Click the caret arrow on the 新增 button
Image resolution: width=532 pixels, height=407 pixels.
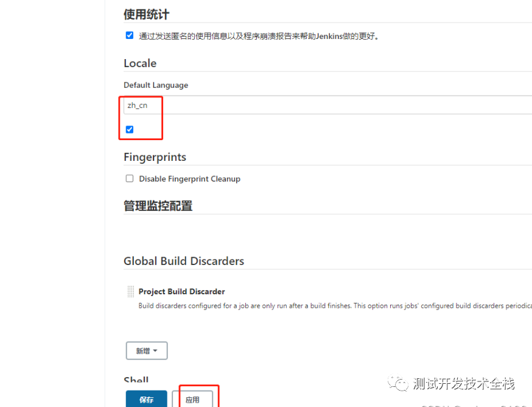tap(156, 351)
